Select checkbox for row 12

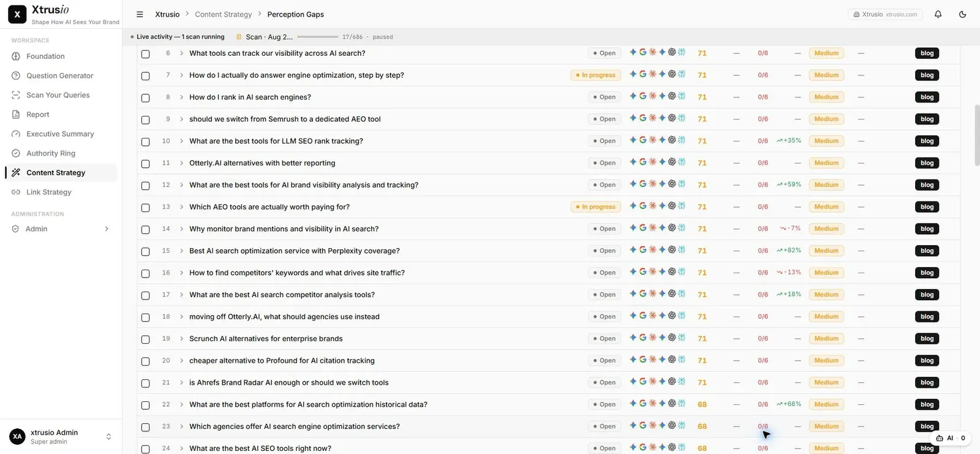[x=146, y=186]
